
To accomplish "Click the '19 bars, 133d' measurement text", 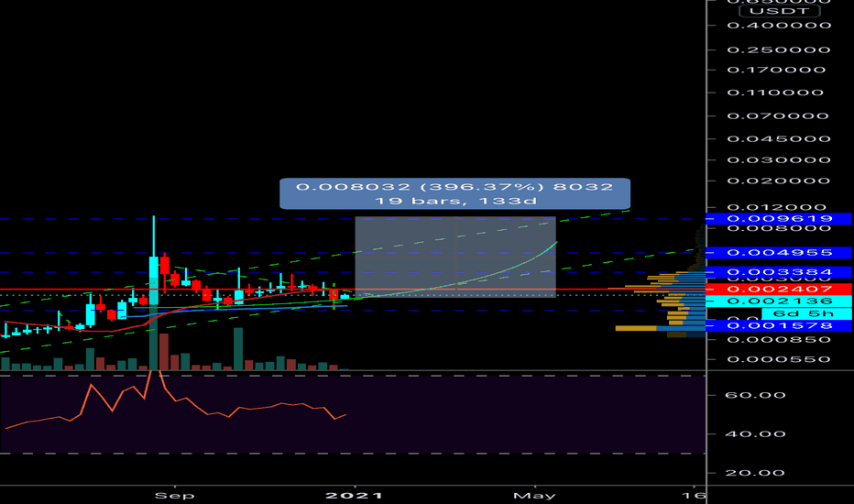I will click(454, 201).
